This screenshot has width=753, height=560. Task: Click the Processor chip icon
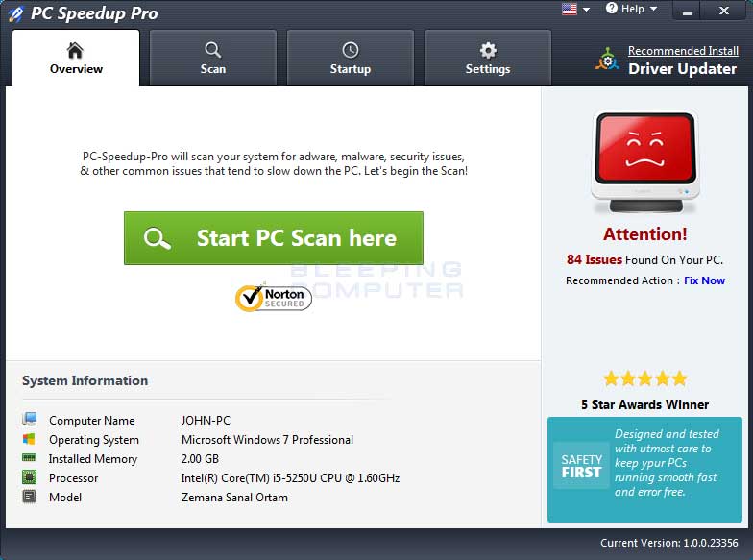point(29,477)
